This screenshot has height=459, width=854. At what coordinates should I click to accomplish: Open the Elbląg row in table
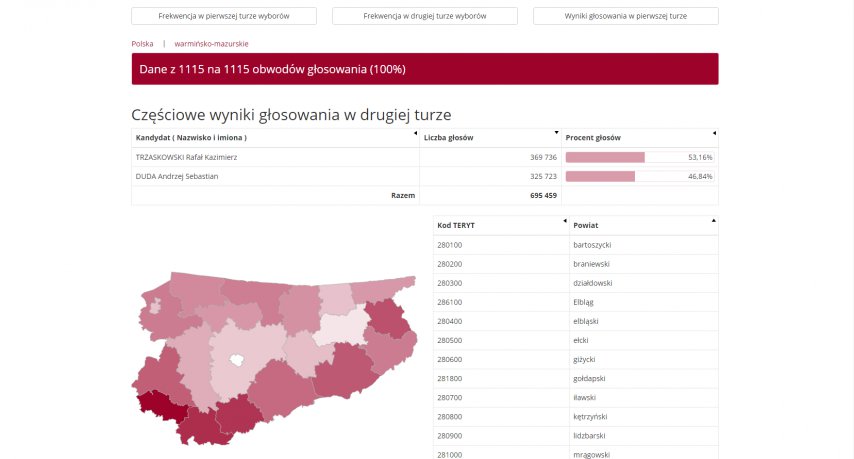click(x=576, y=302)
